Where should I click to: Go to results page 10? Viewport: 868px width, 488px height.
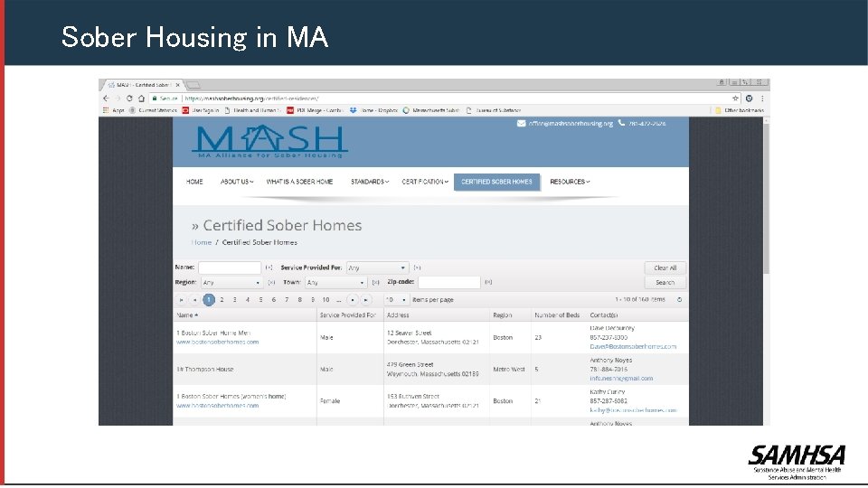coord(325,300)
